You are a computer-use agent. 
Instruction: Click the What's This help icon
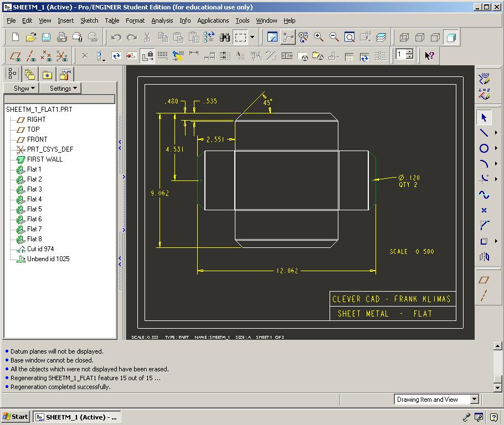[430, 55]
